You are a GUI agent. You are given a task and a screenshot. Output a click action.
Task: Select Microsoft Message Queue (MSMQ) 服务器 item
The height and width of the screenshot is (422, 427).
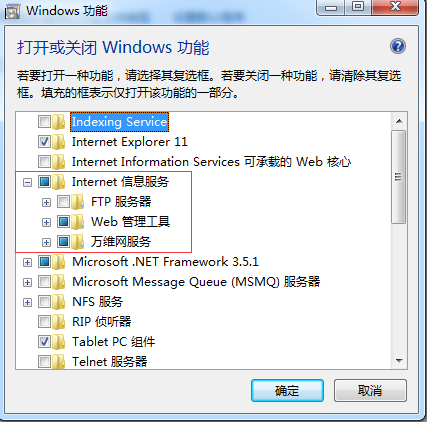pos(196,282)
